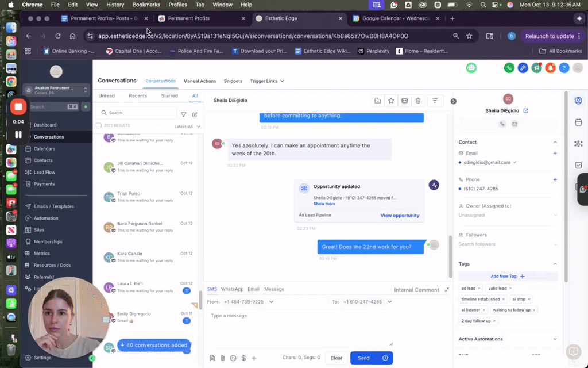Click Show more in Opportunity updated card
Screen dimensions: 588x368
coord(324,204)
